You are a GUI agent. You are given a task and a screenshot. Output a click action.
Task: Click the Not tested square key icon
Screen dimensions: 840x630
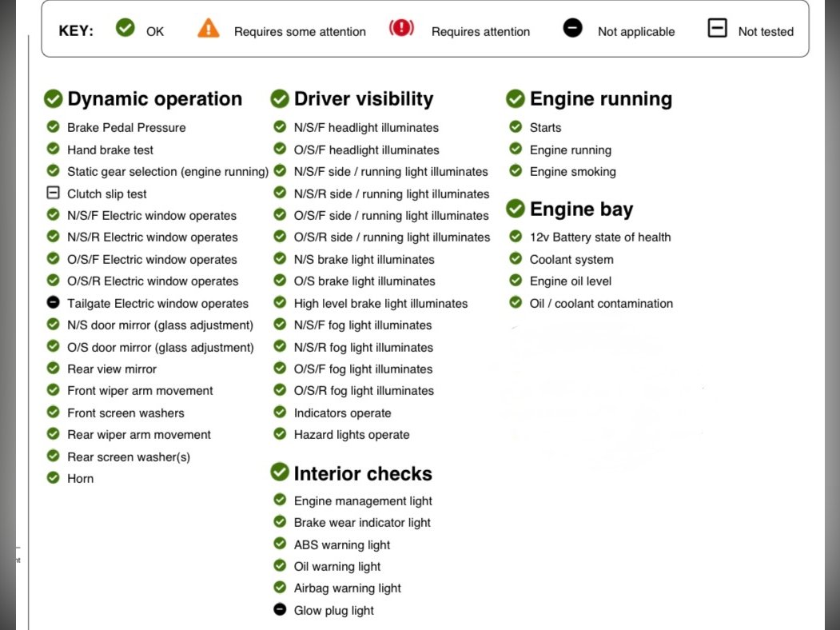pyautogui.click(x=717, y=29)
